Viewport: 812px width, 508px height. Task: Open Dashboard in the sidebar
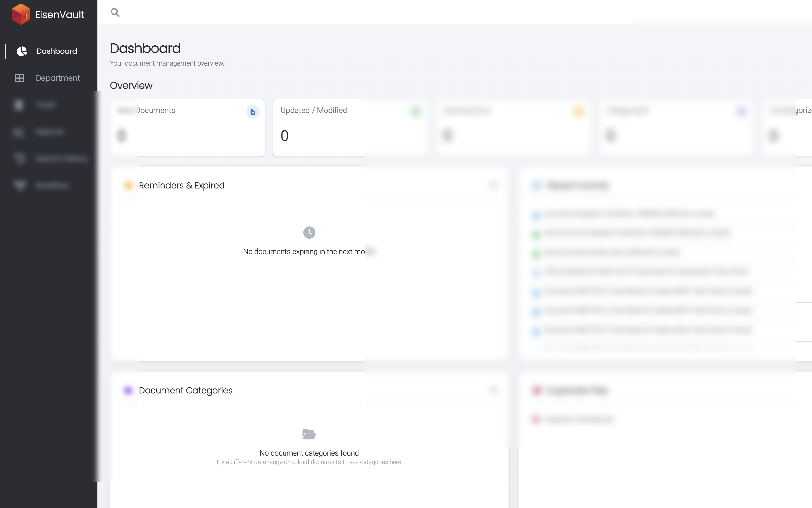(x=57, y=51)
